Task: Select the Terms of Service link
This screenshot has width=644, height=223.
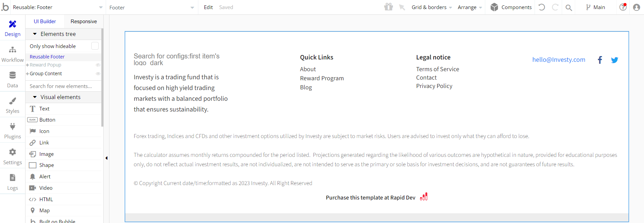Action: point(438,69)
